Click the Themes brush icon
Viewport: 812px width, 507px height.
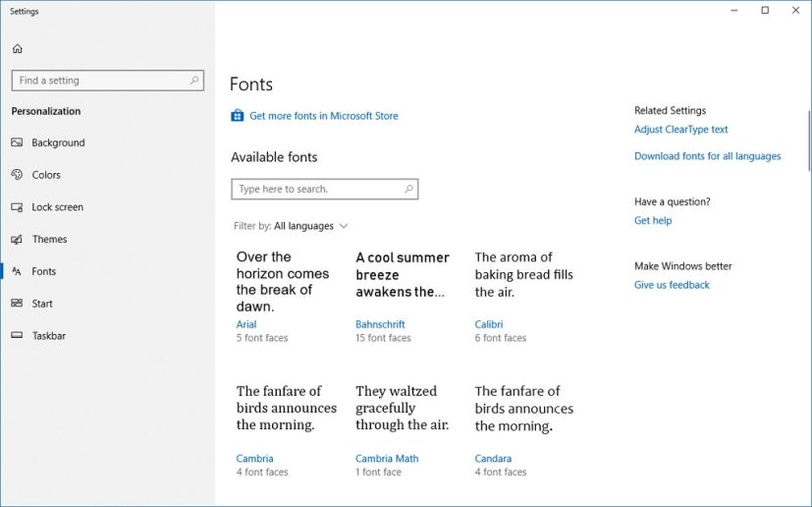click(x=17, y=240)
